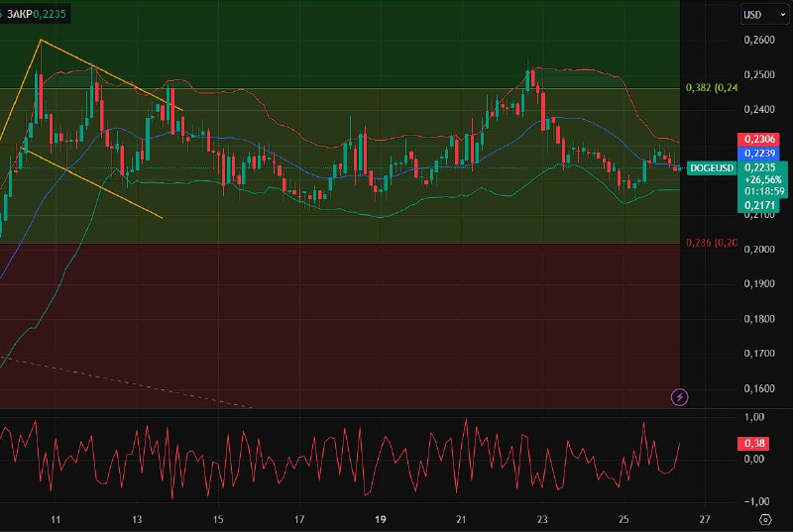Screen dimensions: 793x532
Task: Click the 0,1600 price scale label
Action: pyautogui.click(x=759, y=388)
